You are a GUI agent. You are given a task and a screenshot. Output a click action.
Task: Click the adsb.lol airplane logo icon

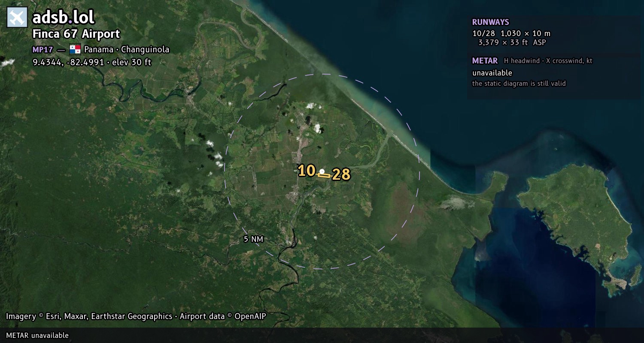[17, 17]
